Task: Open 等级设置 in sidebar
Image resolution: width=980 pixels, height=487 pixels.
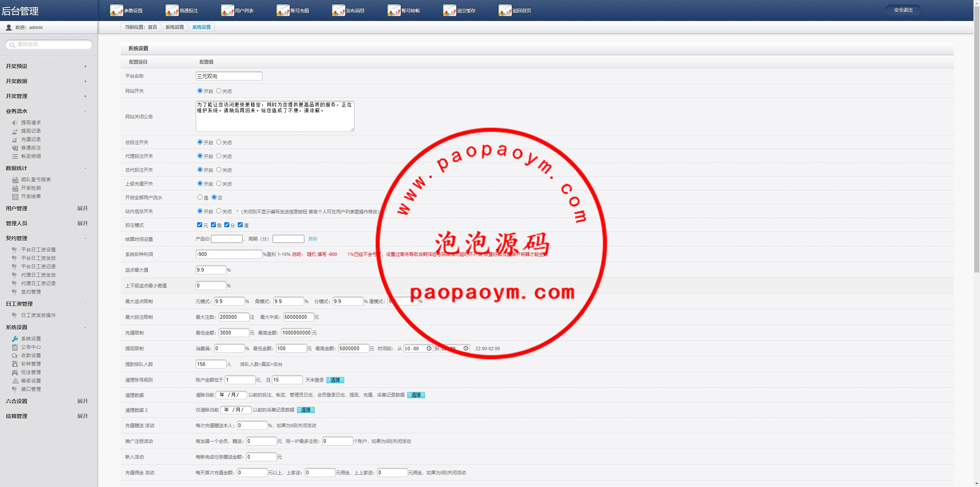Action: click(31, 381)
